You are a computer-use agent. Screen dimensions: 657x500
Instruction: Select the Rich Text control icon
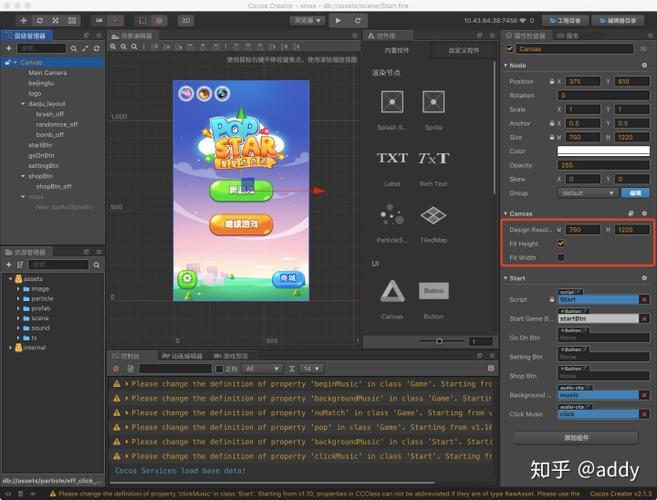click(x=433, y=158)
